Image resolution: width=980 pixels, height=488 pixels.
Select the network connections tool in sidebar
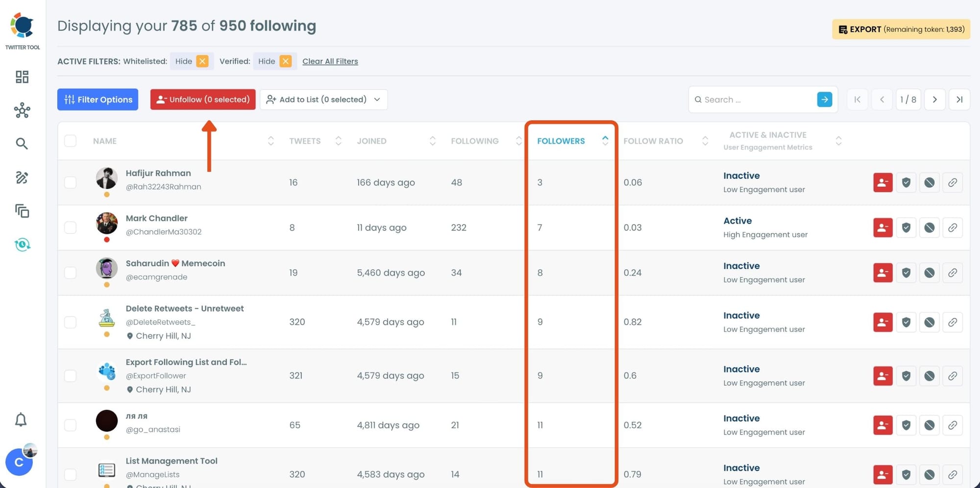pyautogui.click(x=22, y=111)
